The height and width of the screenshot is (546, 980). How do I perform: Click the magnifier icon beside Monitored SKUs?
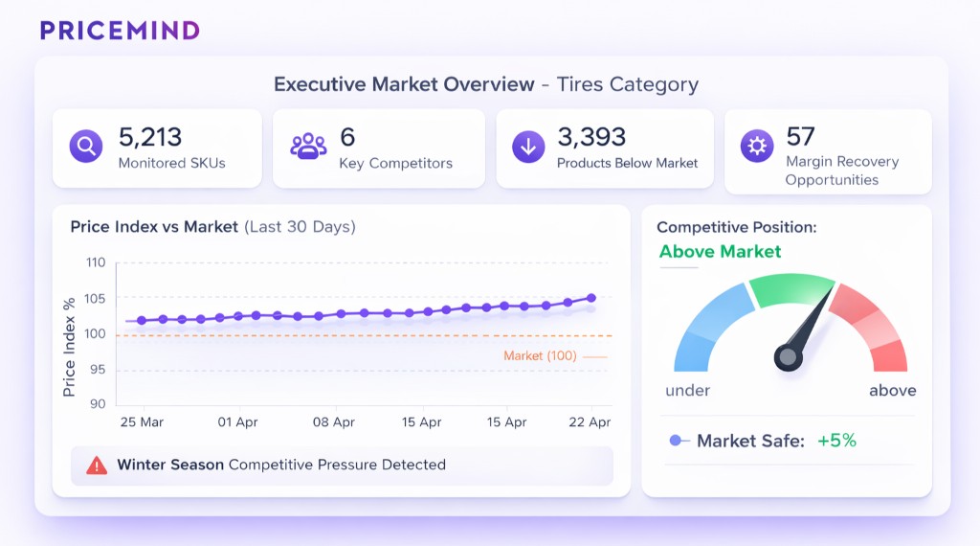(x=86, y=147)
